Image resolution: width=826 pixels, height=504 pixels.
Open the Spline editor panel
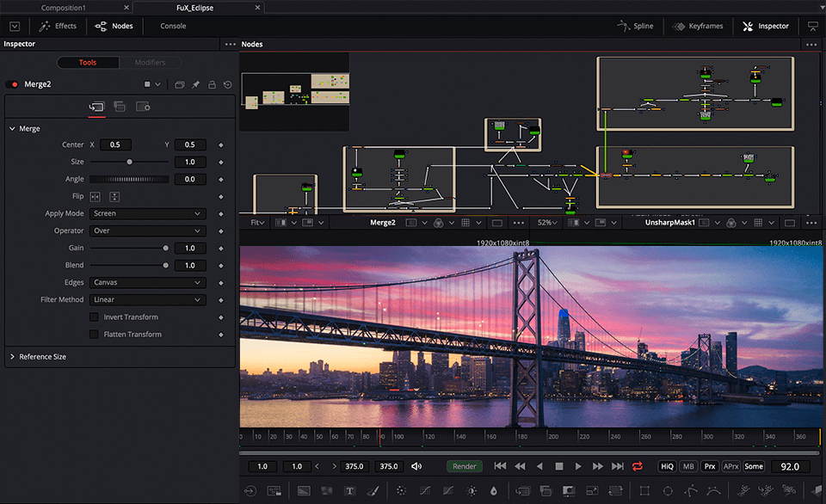[636, 26]
